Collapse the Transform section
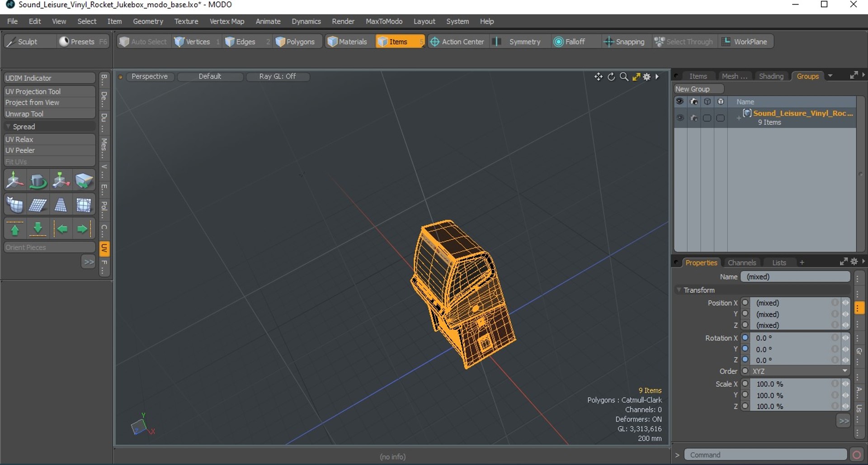 click(679, 290)
